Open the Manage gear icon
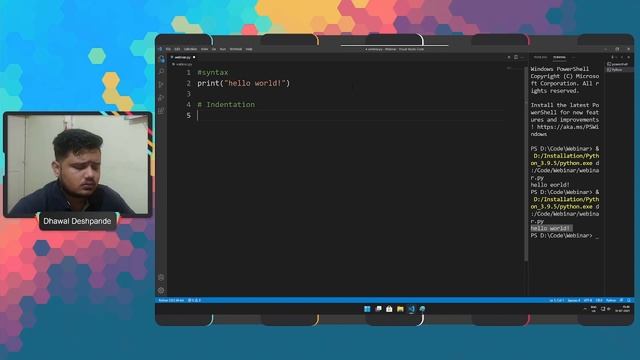The height and width of the screenshot is (360, 640). pyautogui.click(x=161, y=290)
